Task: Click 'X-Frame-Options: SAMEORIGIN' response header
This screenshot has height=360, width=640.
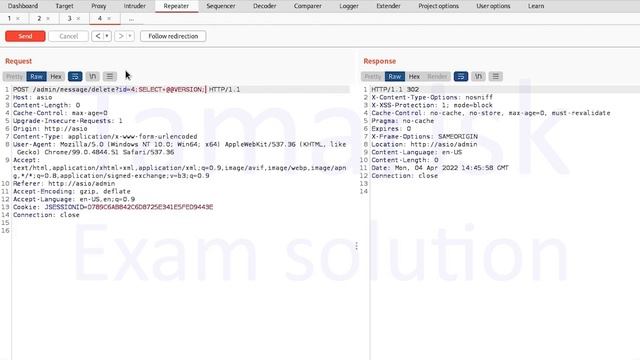Action: (424, 137)
